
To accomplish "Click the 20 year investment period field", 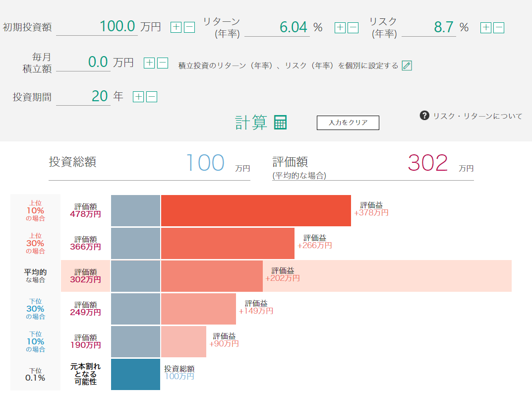I will pos(83,96).
